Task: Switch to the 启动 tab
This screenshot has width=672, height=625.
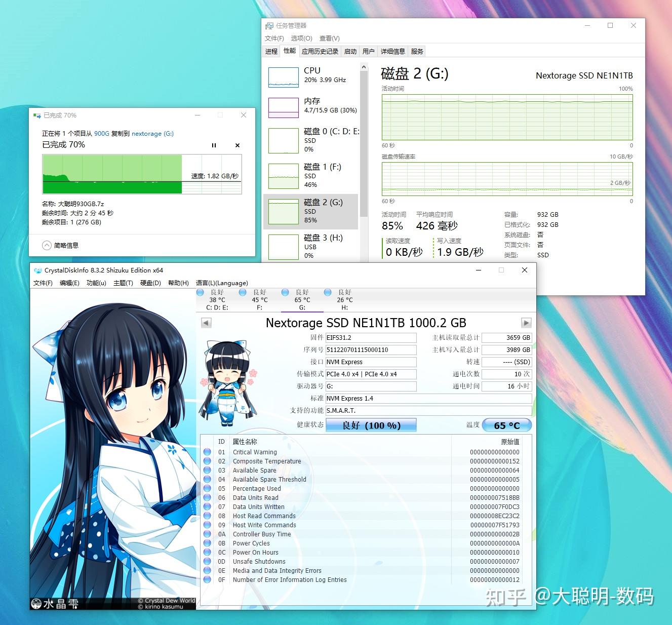Action: tap(350, 51)
